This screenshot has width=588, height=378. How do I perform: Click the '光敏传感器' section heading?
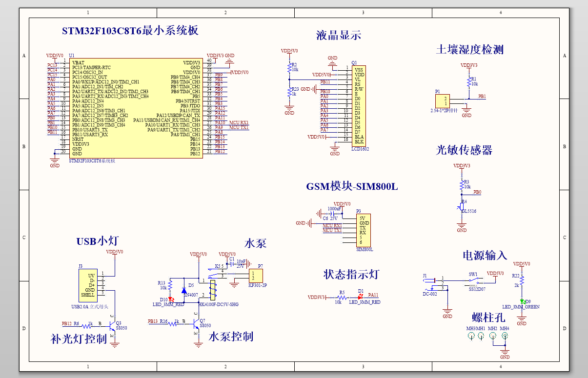click(x=464, y=150)
